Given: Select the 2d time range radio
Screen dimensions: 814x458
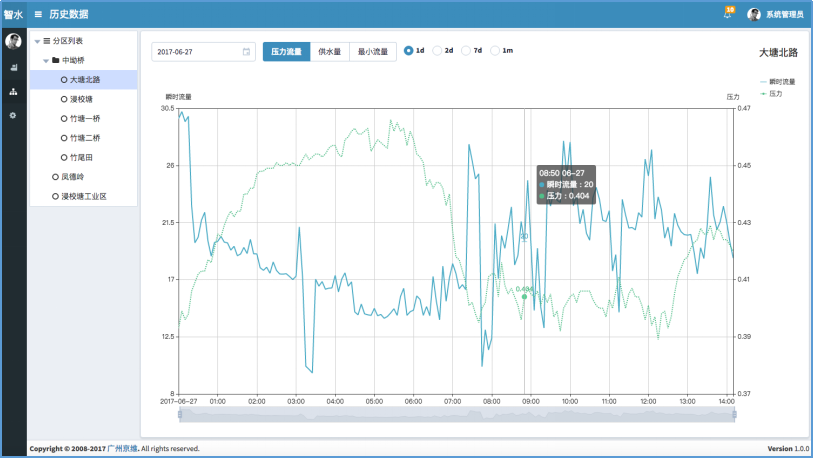Looking at the screenshot, I should (x=437, y=50).
